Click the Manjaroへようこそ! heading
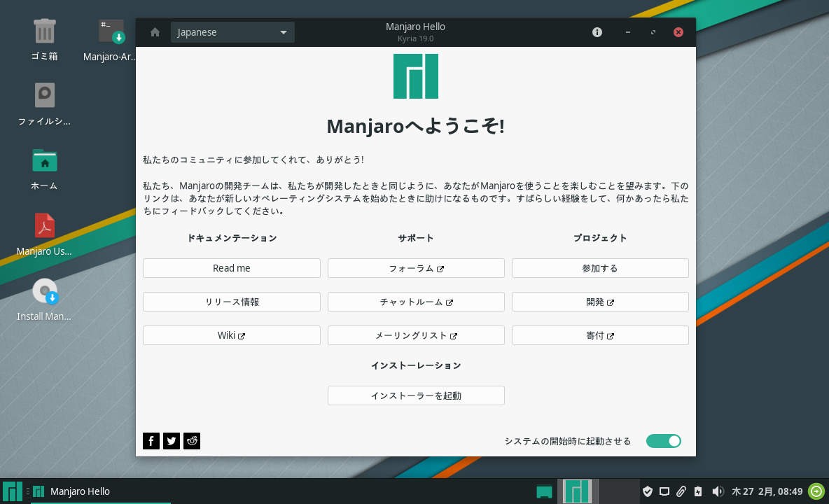The width and height of the screenshot is (829, 504). coord(416,126)
